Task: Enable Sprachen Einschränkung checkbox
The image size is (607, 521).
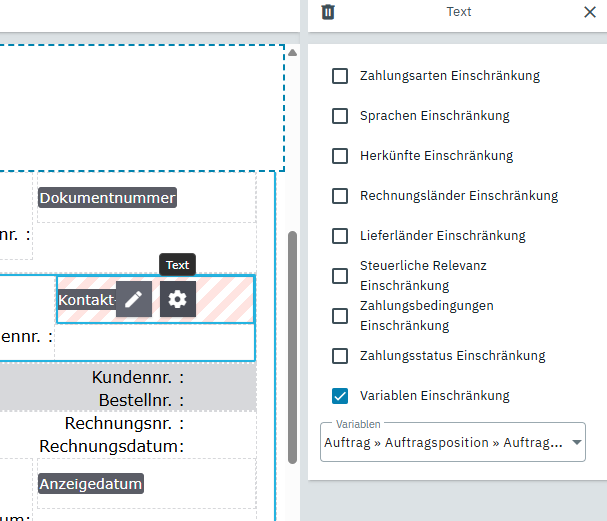Action: pyautogui.click(x=340, y=116)
